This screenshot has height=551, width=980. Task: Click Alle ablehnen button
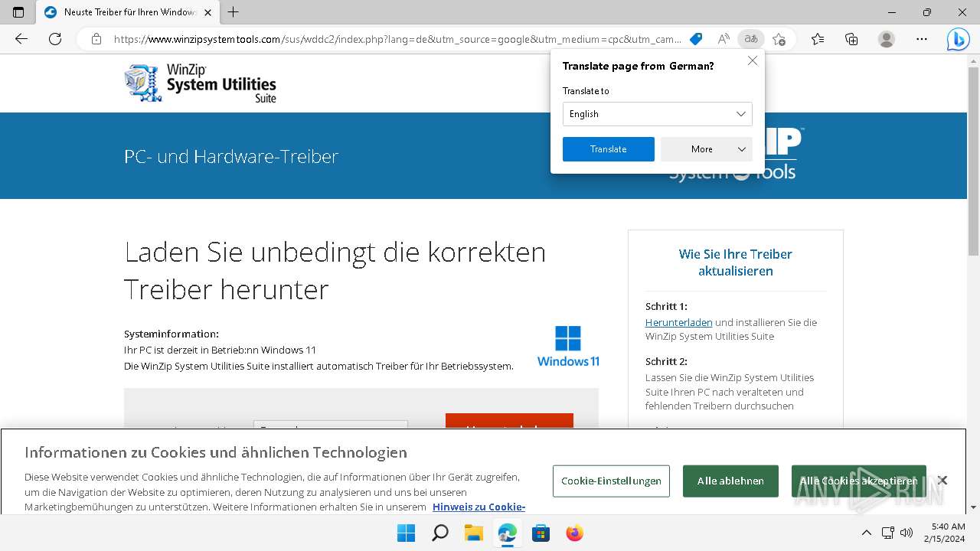(730, 481)
